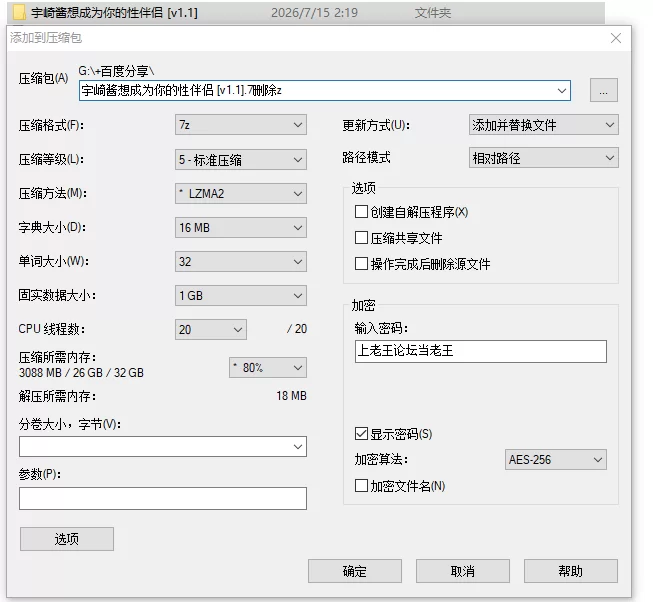Click the 2026/7/15 2:19 date cell
Image resolution: width=653 pixels, height=602 pixels.
[314, 12]
